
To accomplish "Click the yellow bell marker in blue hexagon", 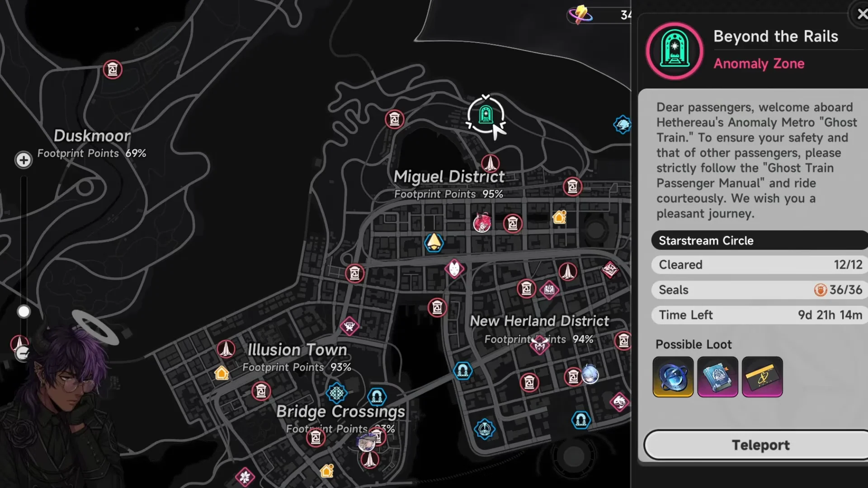I will point(434,243).
